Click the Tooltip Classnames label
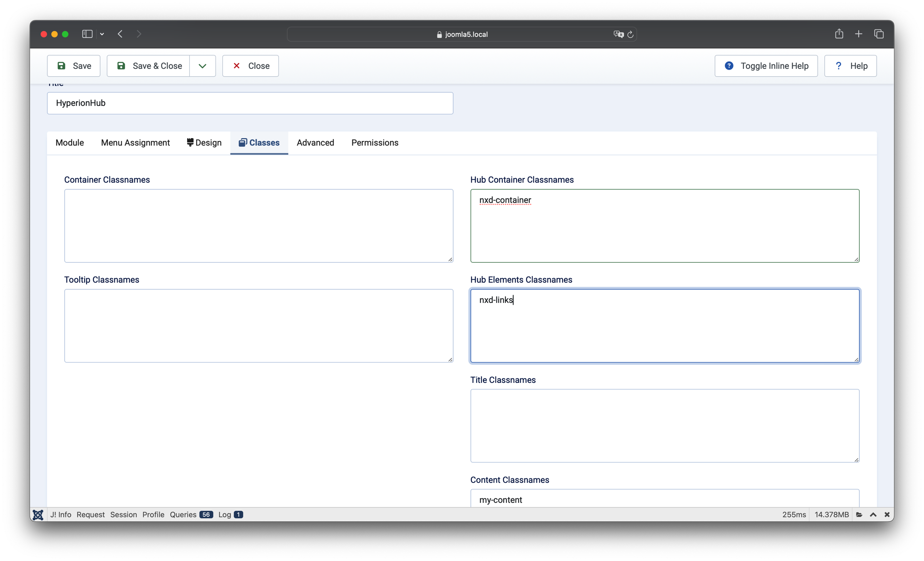 click(x=102, y=280)
